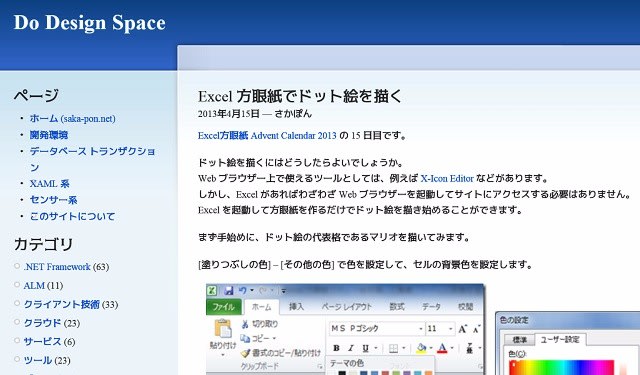Viewport: 640px width, 375px height.
Task: Select the 校閲 ribbon tab
Action: [x=465, y=306]
